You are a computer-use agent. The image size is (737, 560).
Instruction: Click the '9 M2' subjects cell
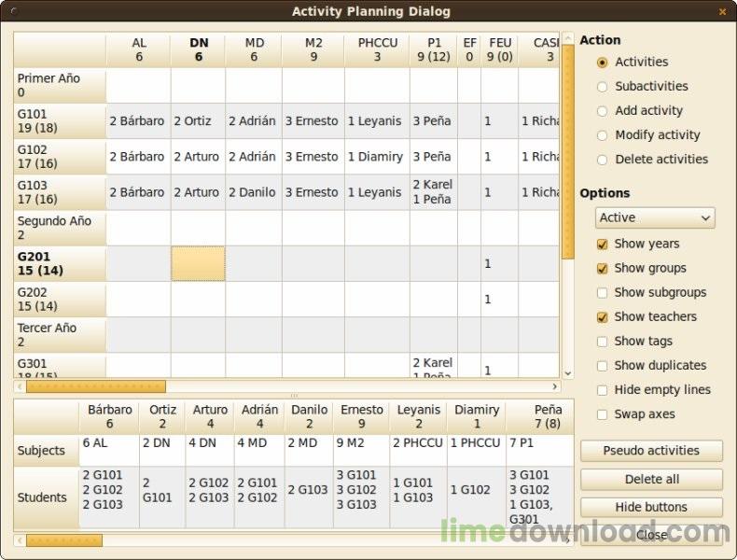point(361,451)
